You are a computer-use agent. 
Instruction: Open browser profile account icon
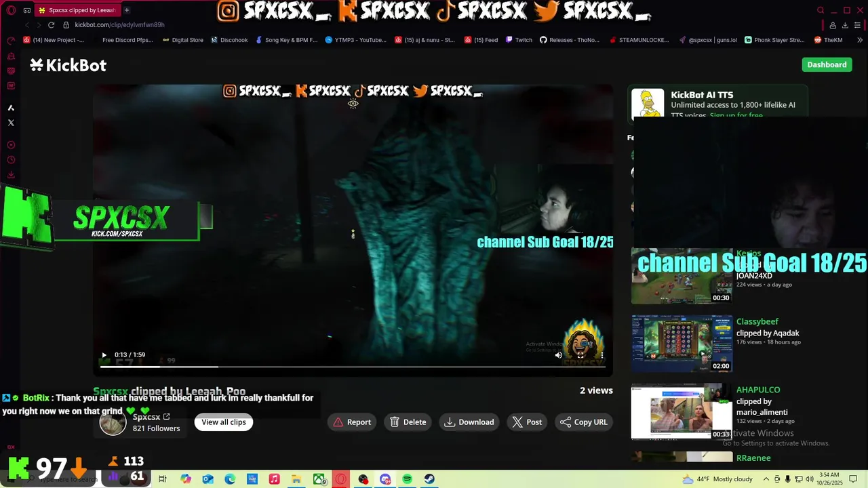(x=833, y=25)
